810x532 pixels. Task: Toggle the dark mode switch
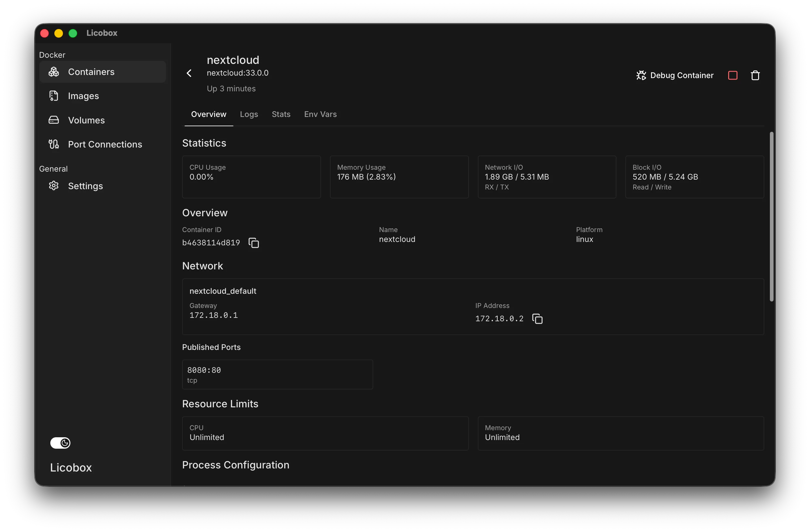(60, 443)
